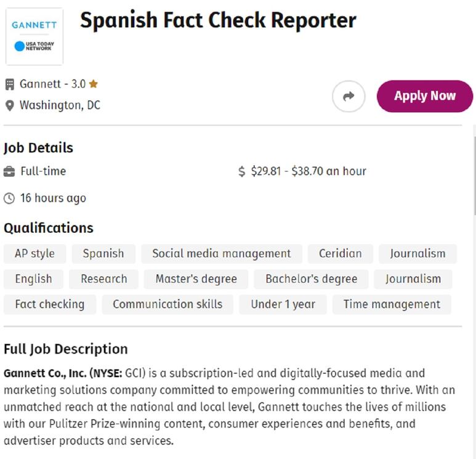This screenshot has width=476, height=459.
Task: Select the Bachelor's degree tag
Action: click(311, 279)
